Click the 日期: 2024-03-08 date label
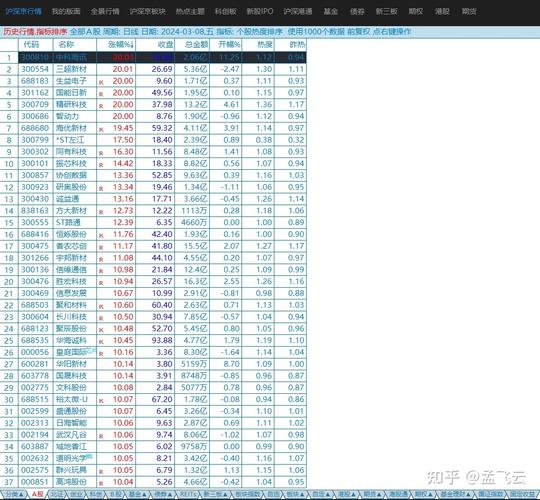Screen dimensions: 540x500 [x=177, y=32]
